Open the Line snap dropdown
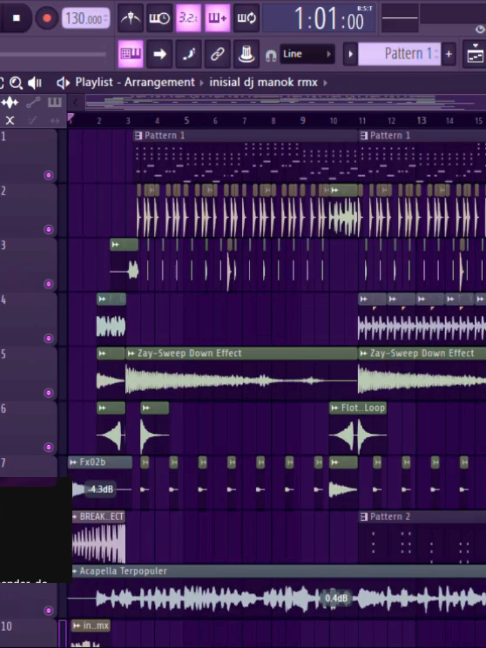Viewport: 486px width, 648px height. [307, 54]
